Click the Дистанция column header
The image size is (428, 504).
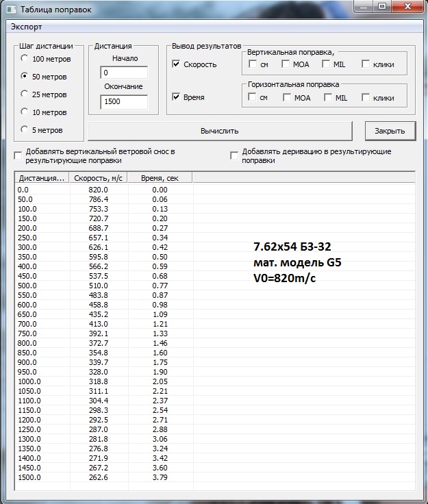42,178
